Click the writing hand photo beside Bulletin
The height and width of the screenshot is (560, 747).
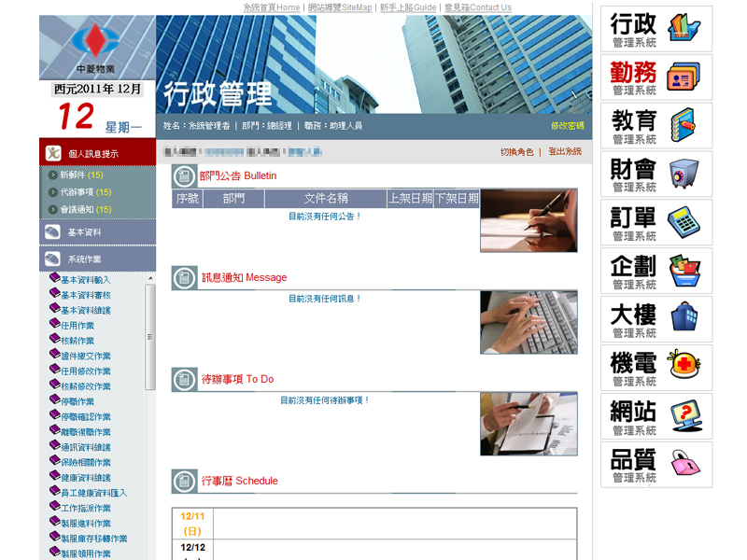pos(529,220)
